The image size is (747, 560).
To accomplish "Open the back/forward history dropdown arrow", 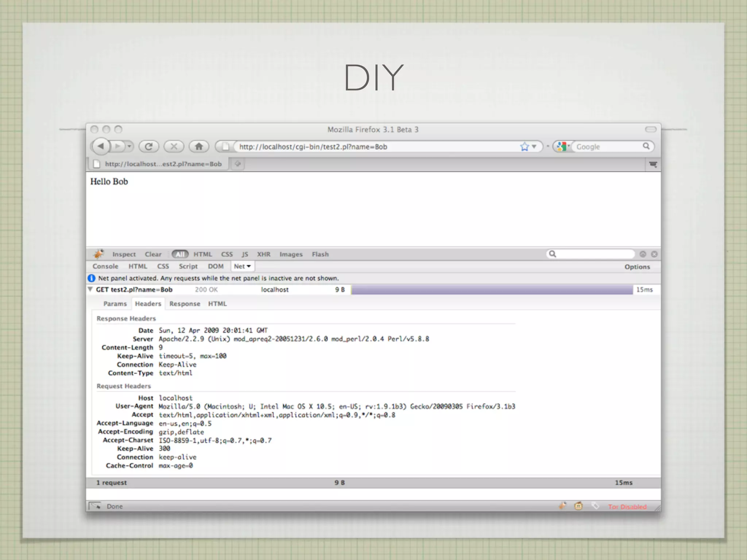I will [129, 147].
